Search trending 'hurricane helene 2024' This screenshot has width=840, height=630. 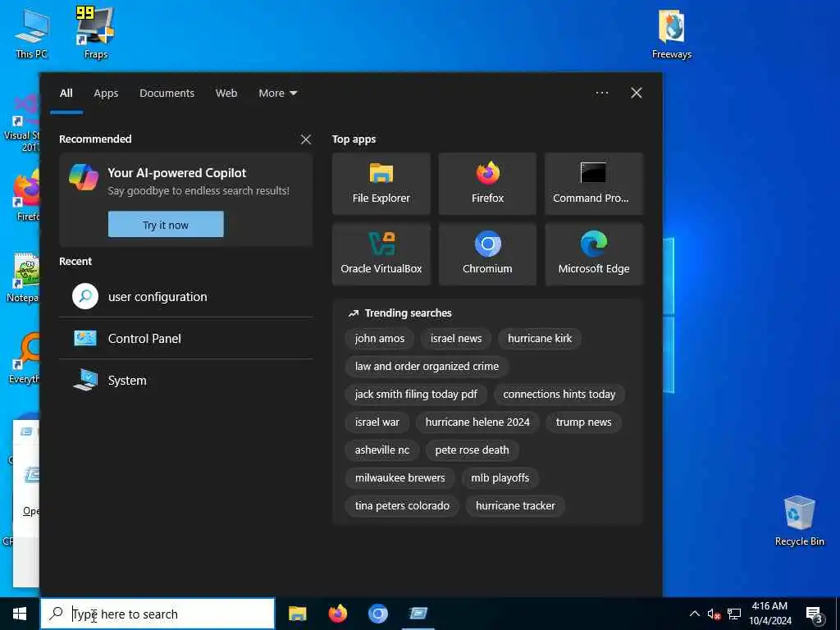(x=477, y=422)
